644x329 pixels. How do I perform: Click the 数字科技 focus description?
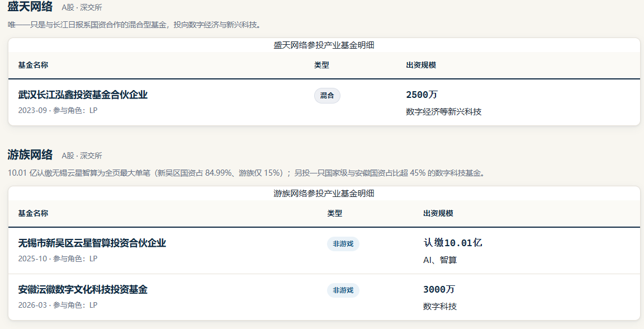(440, 307)
